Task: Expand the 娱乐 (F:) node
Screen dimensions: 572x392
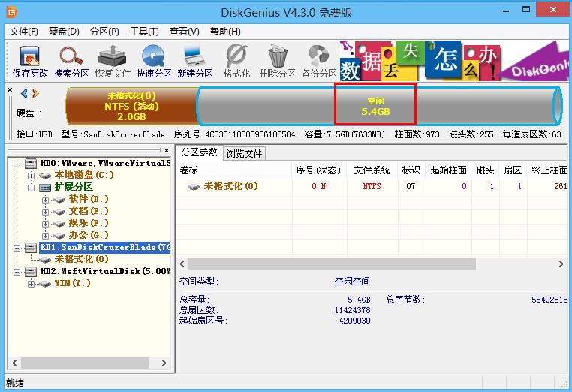Action: tap(45, 224)
